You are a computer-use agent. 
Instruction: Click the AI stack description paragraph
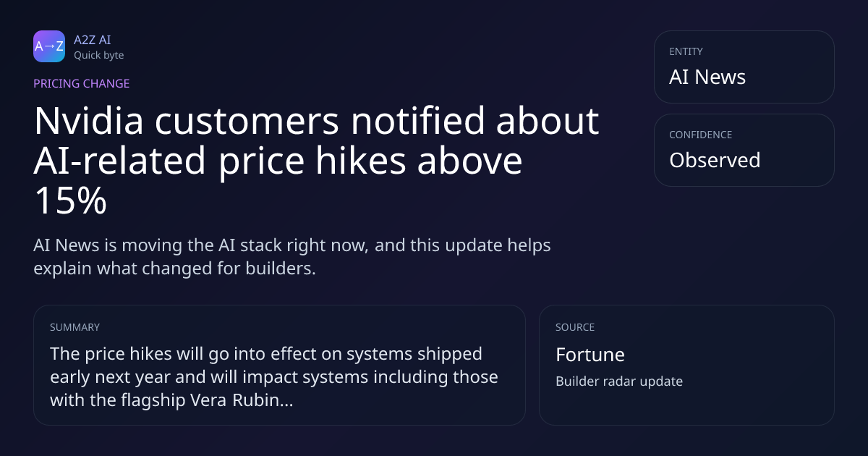click(292, 256)
